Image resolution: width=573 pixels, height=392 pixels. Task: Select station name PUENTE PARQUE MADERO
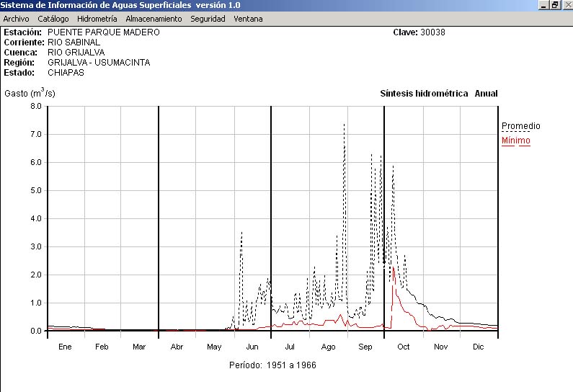pos(104,32)
